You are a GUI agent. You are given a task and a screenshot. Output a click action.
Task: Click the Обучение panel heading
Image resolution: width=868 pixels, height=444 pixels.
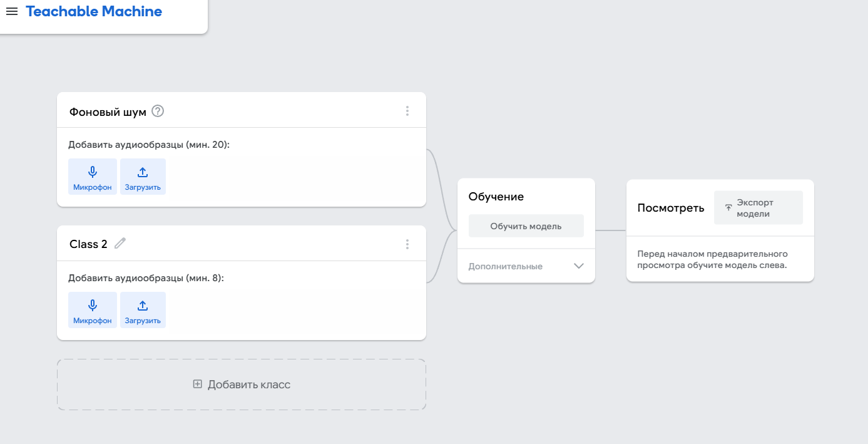tap(496, 197)
